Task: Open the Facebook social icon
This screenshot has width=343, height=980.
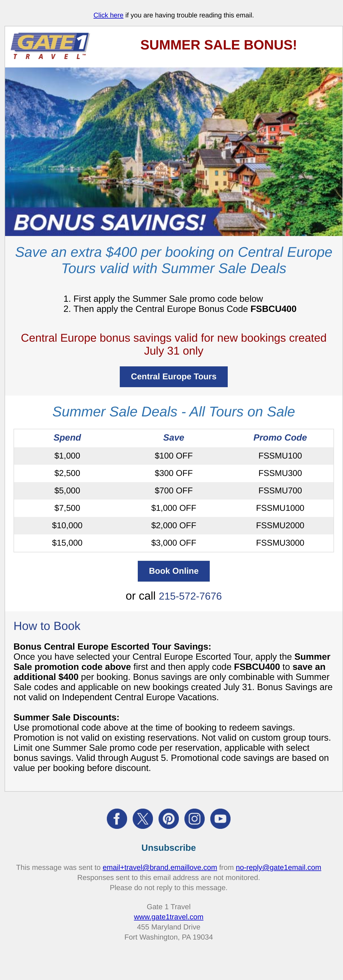Action: pyautogui.click(x=117, y=819)
